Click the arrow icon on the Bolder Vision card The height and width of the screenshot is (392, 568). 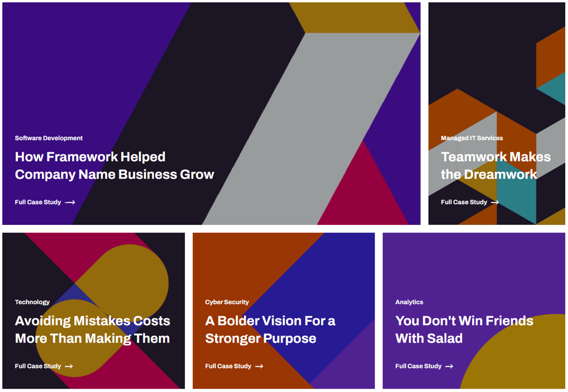pos(259,366)
